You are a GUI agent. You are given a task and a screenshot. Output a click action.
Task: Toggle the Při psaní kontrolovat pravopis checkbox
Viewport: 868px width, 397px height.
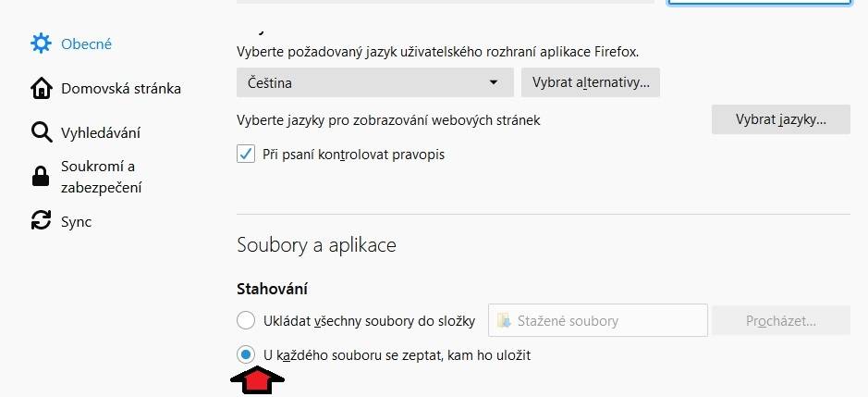tap(246, 154)
